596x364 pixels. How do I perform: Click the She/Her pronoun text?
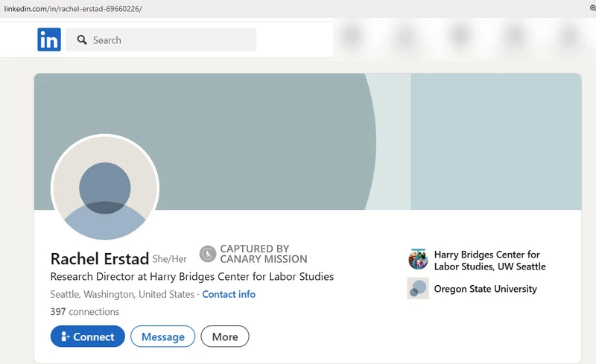pos(170,259)
